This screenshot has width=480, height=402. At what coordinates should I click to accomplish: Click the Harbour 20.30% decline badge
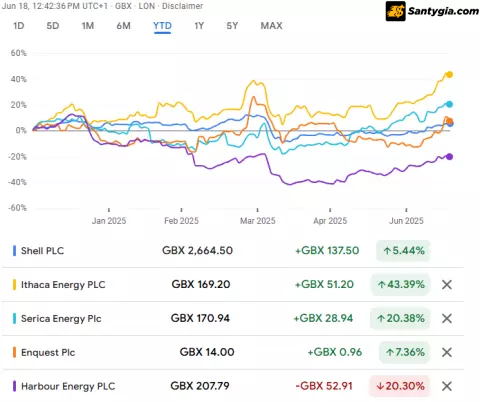tap(400, 386)
